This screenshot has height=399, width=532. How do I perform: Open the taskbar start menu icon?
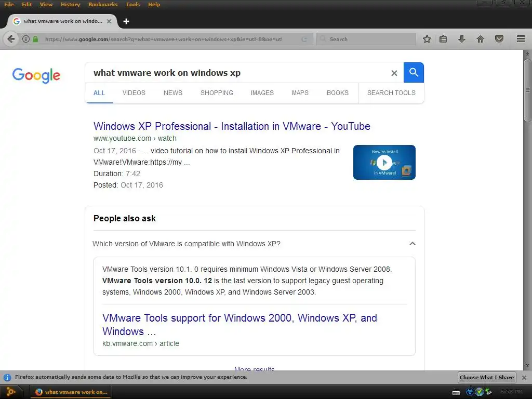click(11, 392)
